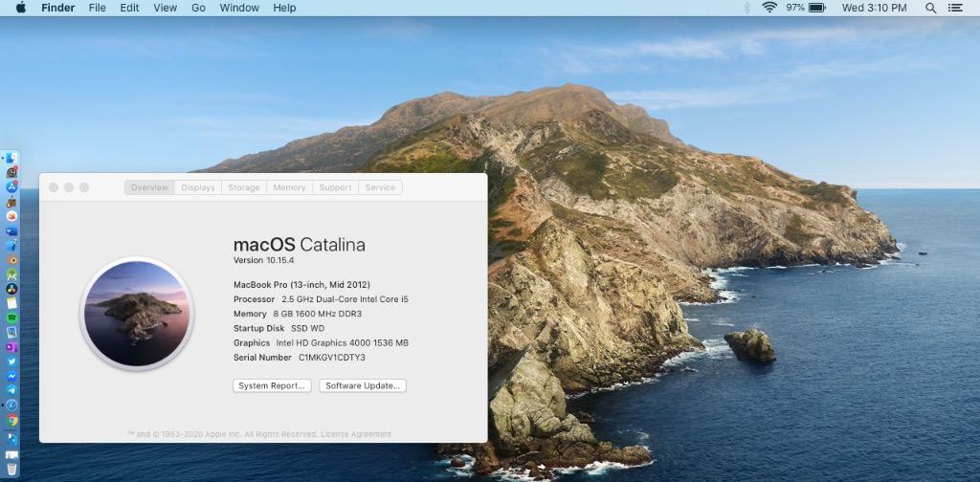Viewport: 980px width, 482px height.
Task: Open the Help menu
Action: pyautogui.click(x=284, y=8)
